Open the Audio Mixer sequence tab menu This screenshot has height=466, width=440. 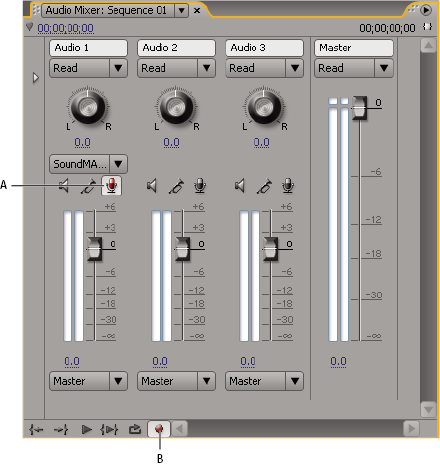click(x=181, y=11)
